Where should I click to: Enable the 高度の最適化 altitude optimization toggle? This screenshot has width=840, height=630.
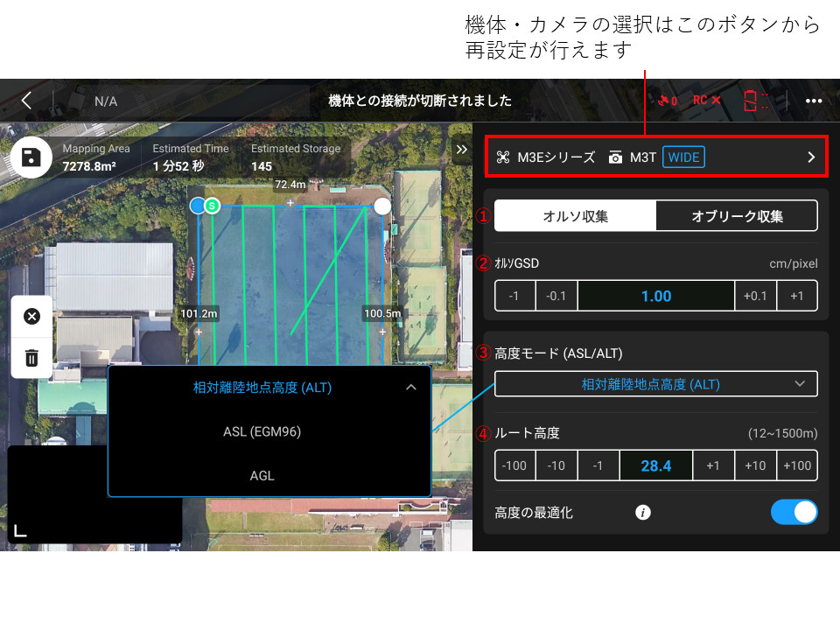(794, 512)
